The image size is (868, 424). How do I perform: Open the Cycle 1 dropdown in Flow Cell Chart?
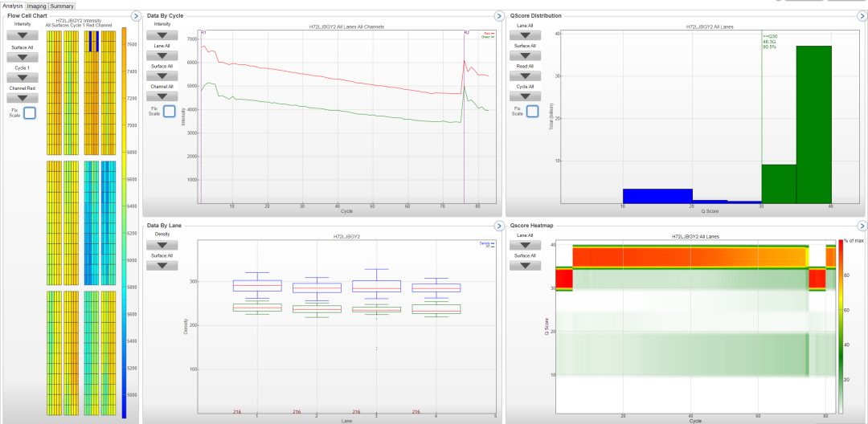point(23,78)
